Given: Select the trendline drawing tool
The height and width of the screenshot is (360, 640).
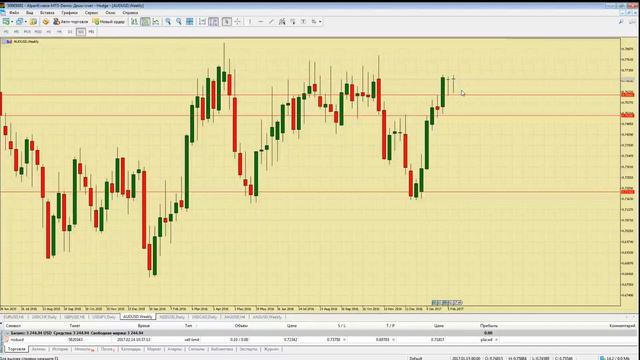Looking at the screenshot, I should pyautogui.click(x=271, y=21).
